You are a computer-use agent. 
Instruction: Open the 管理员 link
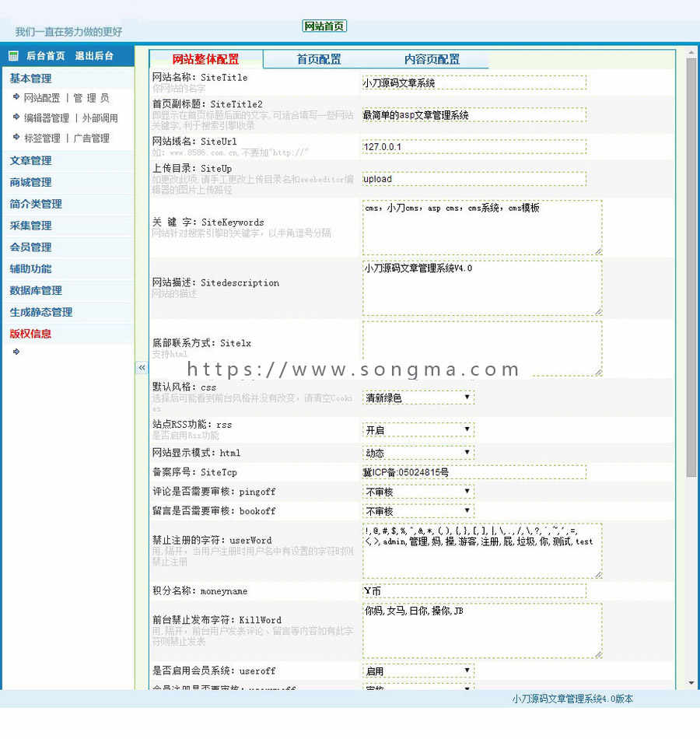tap(92, 98)
